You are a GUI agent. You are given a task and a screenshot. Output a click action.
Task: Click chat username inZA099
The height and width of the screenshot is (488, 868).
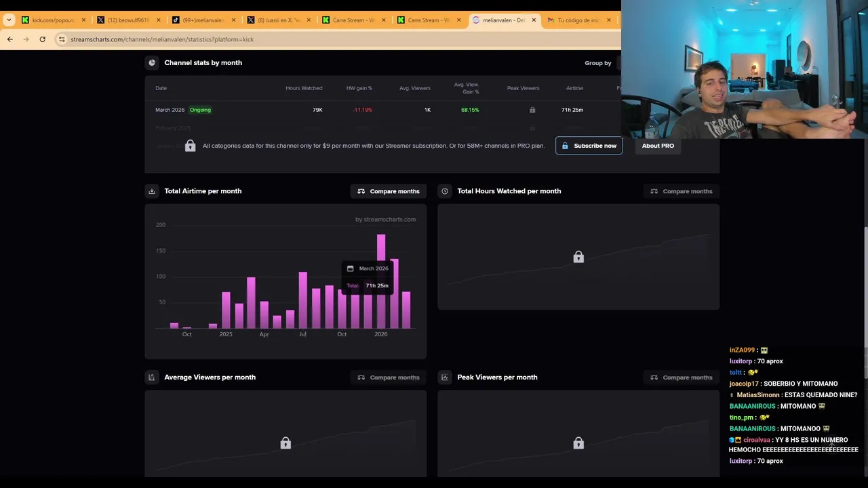tap(742, 350)
